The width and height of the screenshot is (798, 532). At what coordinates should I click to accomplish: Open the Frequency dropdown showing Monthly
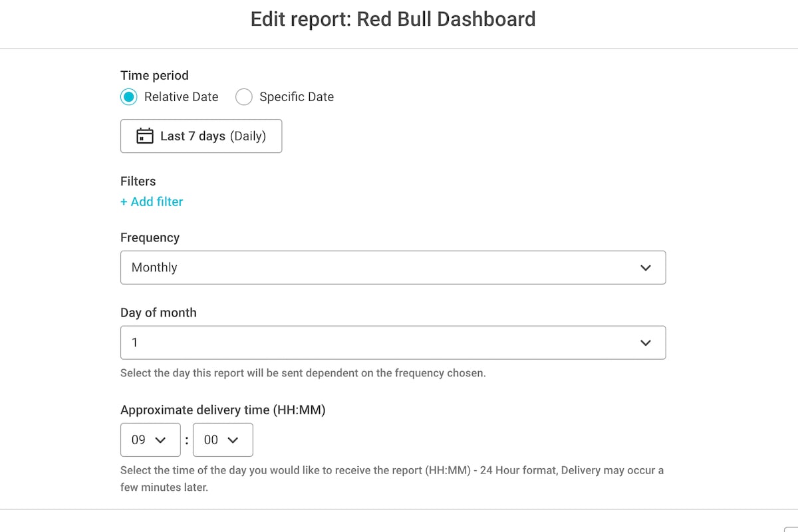point(393,267)
